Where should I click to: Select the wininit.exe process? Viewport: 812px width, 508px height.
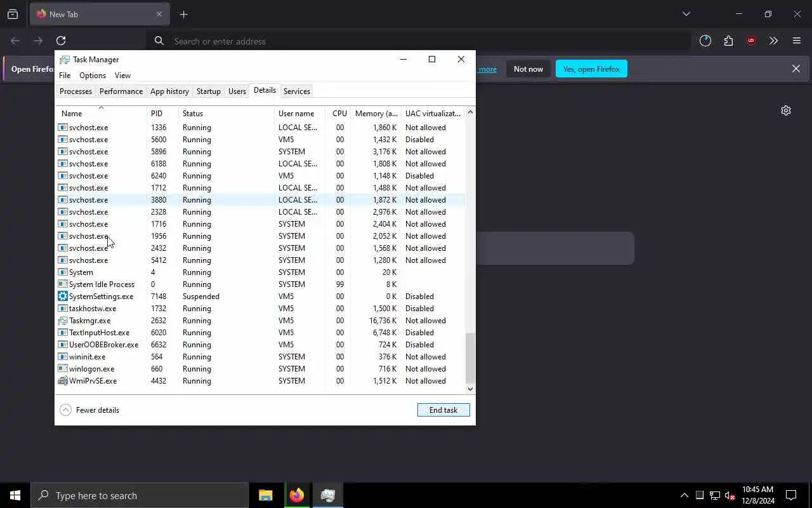[260, 357]
